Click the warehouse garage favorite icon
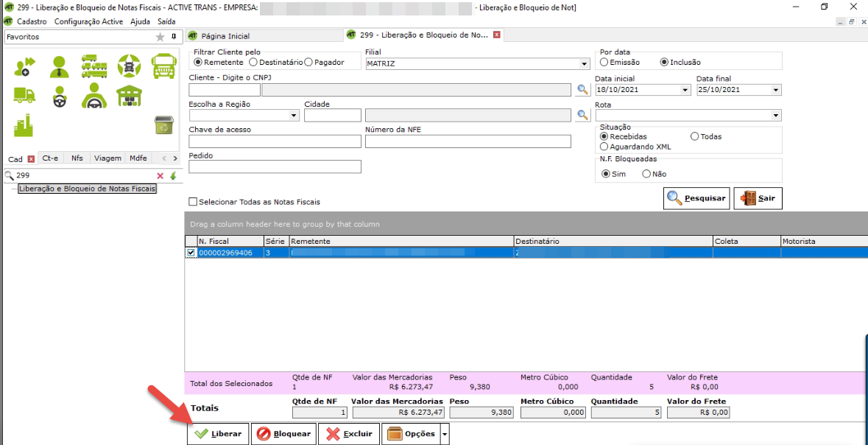Viewport: 868px width, 445px height. pos(129,96)
